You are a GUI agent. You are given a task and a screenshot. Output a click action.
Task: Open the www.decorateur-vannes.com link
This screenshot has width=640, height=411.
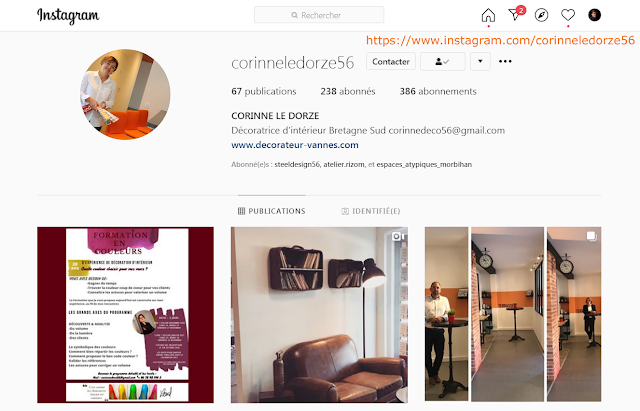(295, 145)
